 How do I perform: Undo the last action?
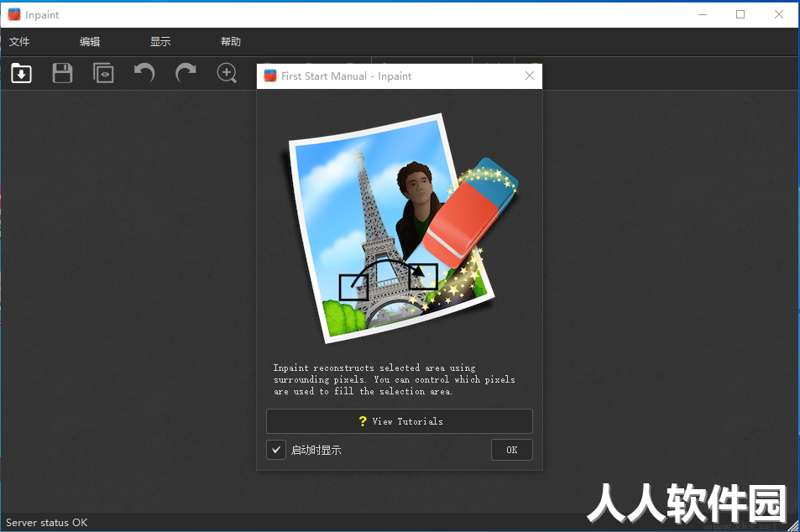pos(144,73)
